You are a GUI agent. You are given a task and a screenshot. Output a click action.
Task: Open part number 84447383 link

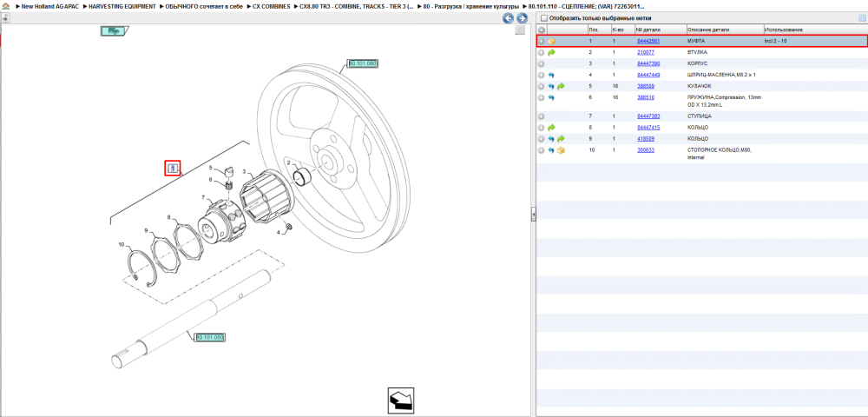coord(648,116)
